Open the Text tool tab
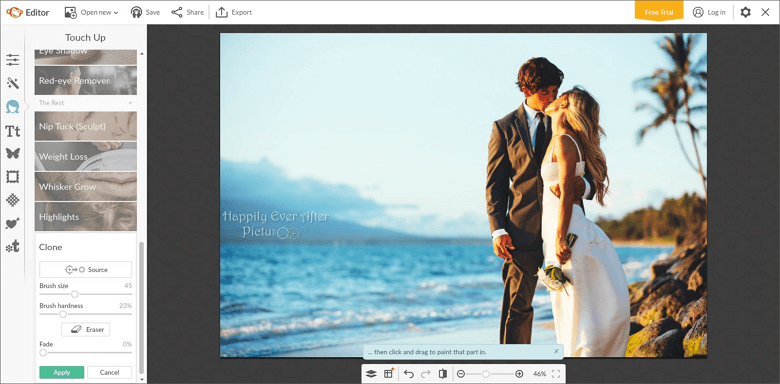 12,131
